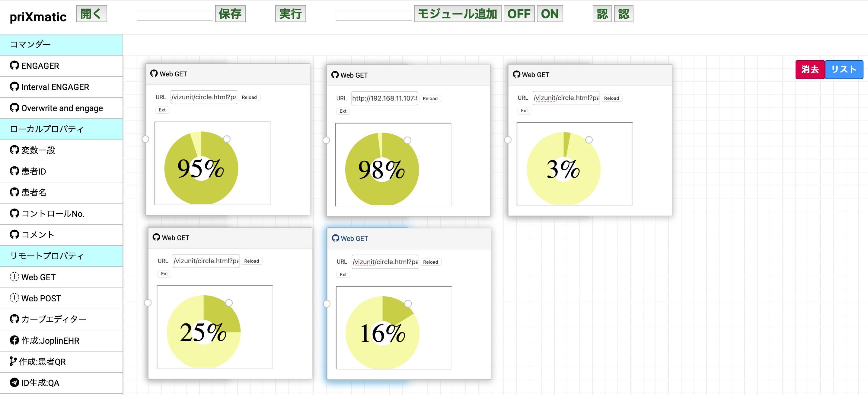Click the Telegram icon beside ID生成:QA
The width and height of the screenshot is (868, 395).
14,383
